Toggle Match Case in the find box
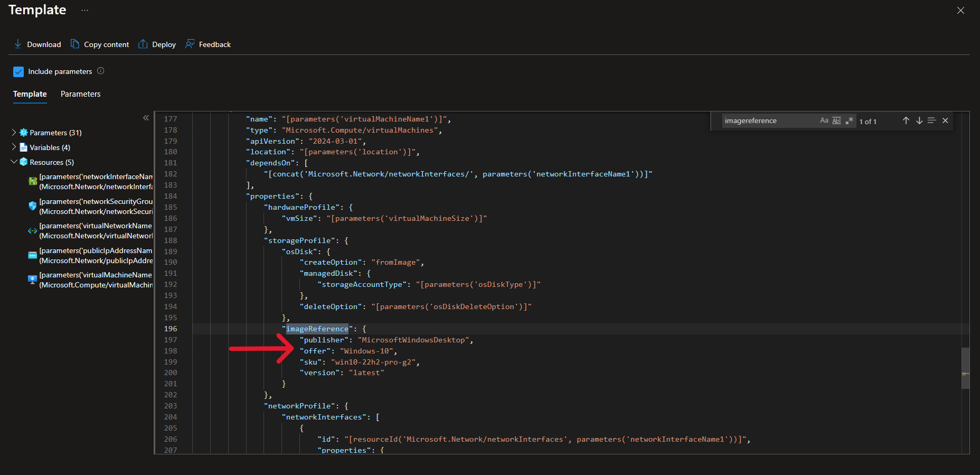Screen dimensions: 980x475 tap(824, 120)
